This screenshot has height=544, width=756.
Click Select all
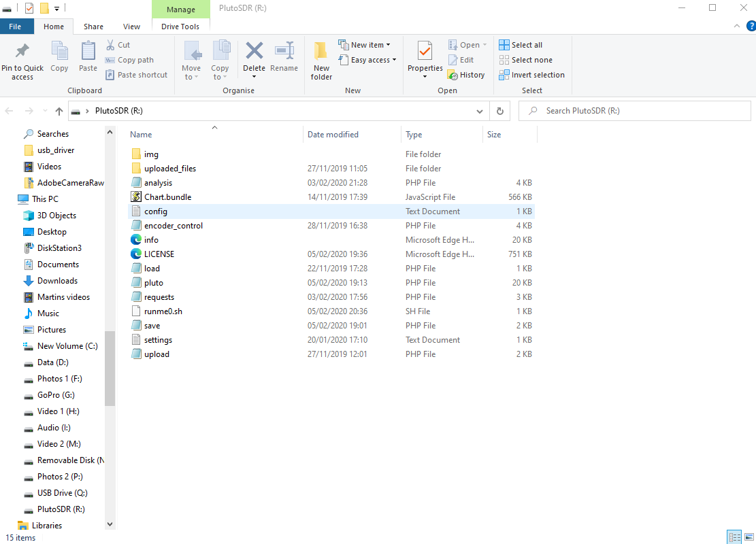pos(521,45)
